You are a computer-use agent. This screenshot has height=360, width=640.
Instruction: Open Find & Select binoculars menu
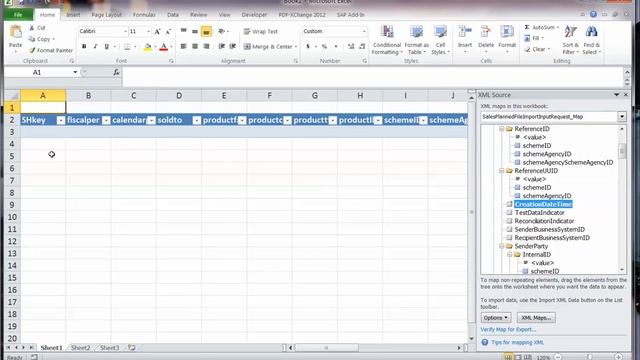coord(591,40)
